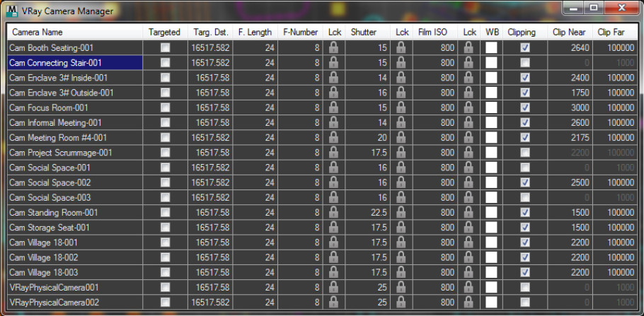Click the Film ISO column header
The image size is (644, 316).
[435, 32]
